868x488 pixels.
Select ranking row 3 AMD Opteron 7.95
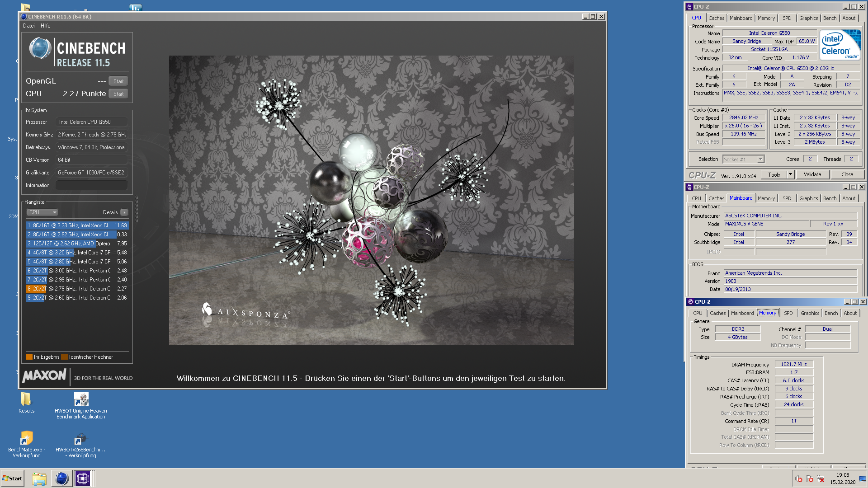point(77,244)
